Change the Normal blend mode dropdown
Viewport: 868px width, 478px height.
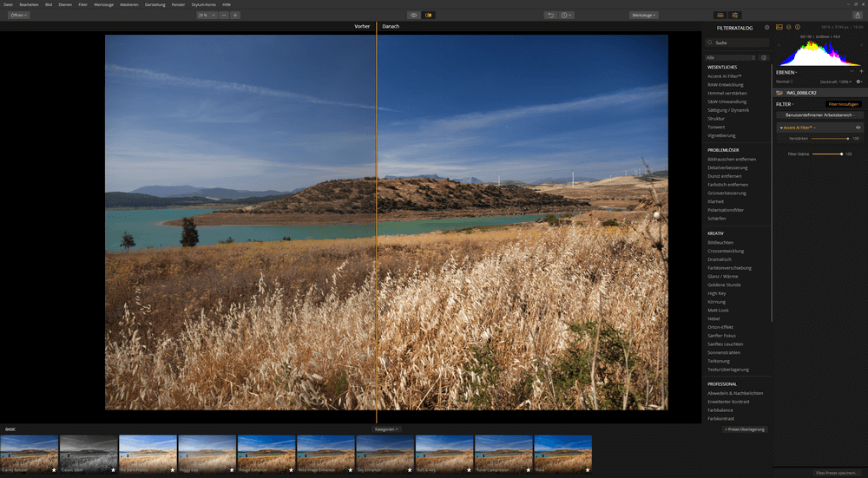pos(785,82)
